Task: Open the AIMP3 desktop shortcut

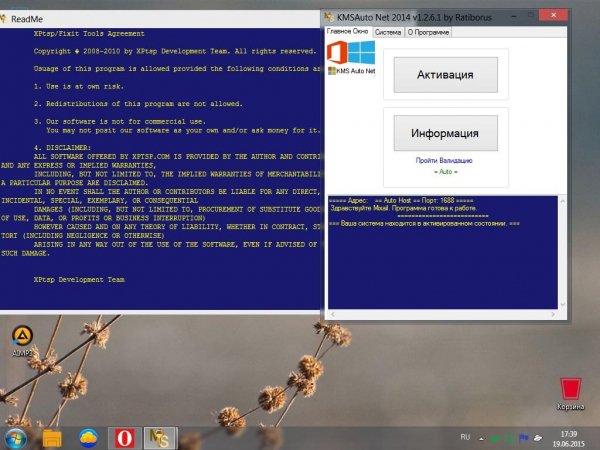Action: point(22,341)
